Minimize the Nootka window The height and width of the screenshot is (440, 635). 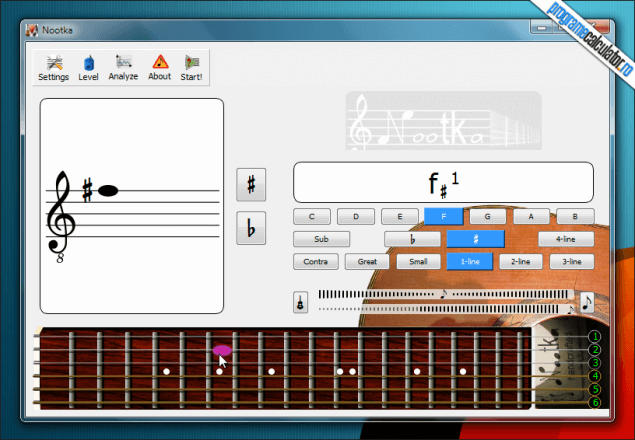coord(541,27)
